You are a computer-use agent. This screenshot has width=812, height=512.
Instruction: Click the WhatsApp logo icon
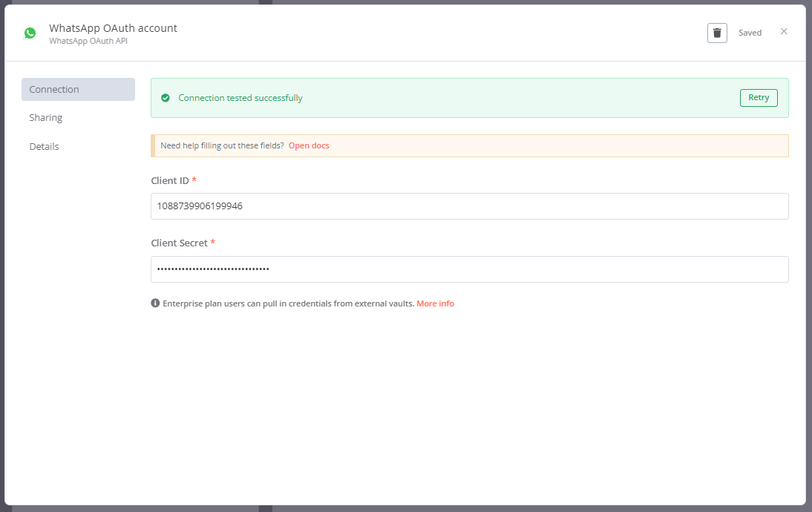(x=30, y=33)
